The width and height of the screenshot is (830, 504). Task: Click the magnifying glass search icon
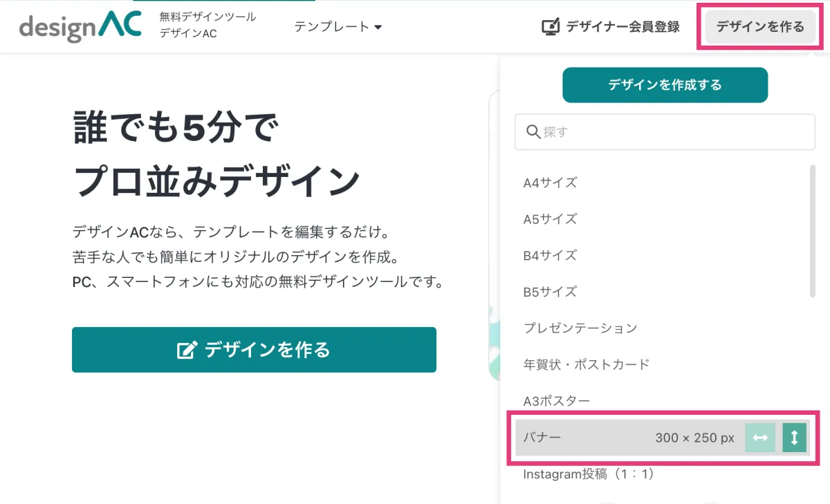(533, 131)
